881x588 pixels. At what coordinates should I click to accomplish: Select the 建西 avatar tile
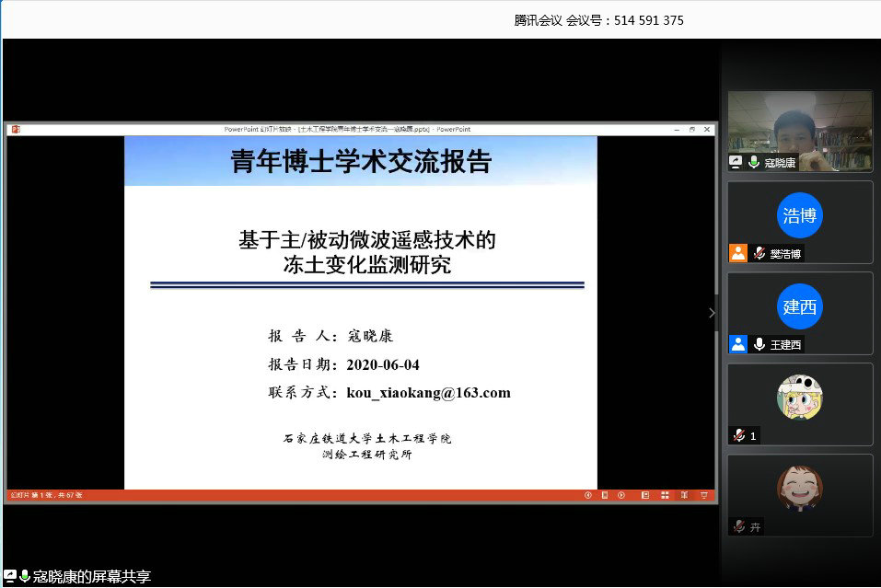tap(799, 306)
